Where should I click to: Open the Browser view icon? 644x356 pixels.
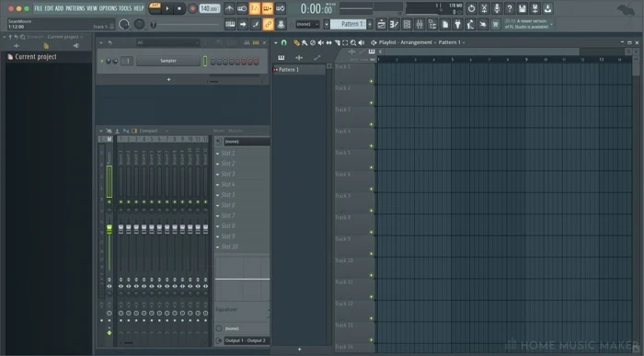[x=432, y=24]
